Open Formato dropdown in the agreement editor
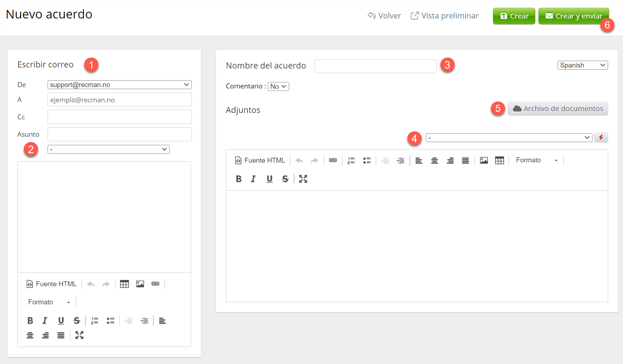This screenshot has height=364, width=623. coord(536,161)
